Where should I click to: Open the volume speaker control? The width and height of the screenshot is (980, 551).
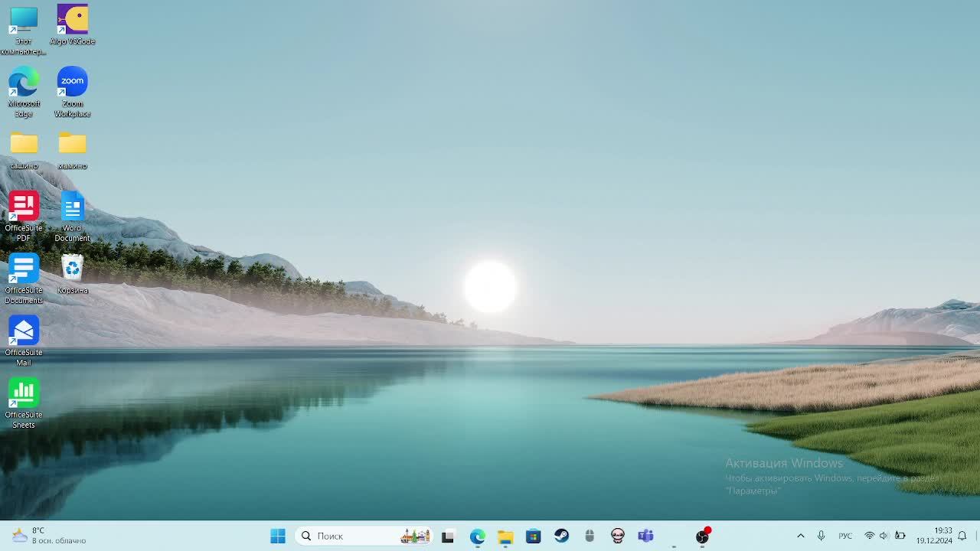click(x=884, y=536)
